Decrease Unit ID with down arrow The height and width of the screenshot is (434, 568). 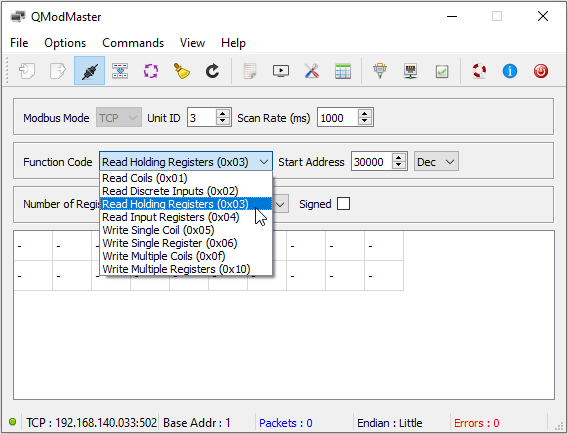click(x=222, y=122)
